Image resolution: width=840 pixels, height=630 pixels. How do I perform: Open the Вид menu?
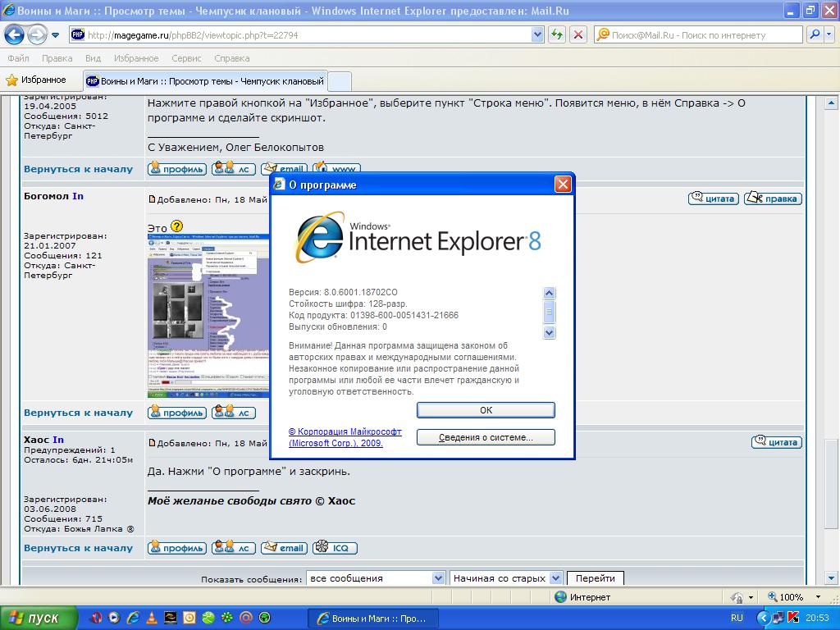pos(94,58)
